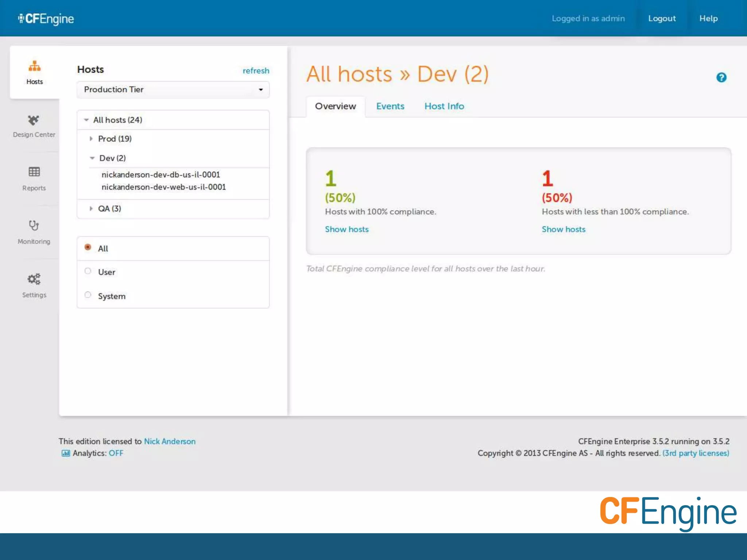Viewport: 747px width, 560px height.
Task: Expand the Prod (19) tree node
Action: [91, 139]
